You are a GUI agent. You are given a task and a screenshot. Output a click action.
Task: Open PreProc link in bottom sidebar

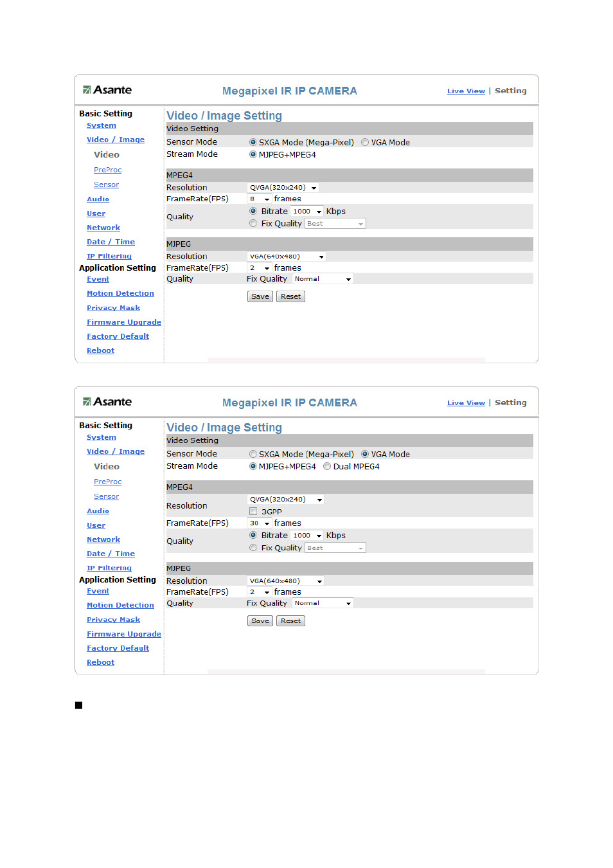[107, 482]
